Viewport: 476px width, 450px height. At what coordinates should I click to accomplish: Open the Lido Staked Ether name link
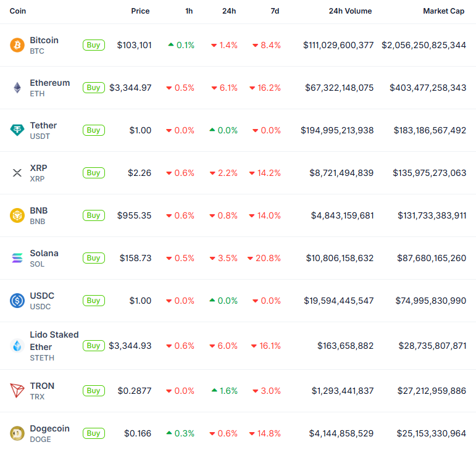[54, 340]
